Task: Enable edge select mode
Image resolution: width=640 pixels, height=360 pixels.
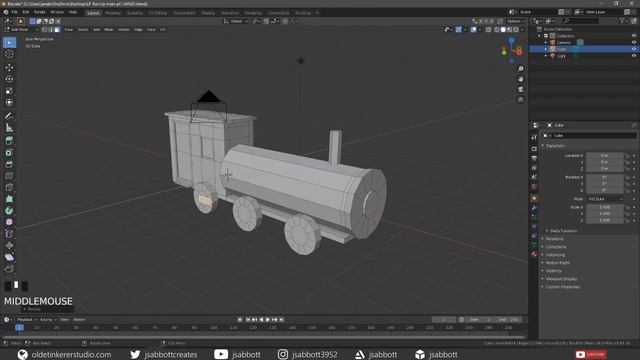Action: point(51,30)
